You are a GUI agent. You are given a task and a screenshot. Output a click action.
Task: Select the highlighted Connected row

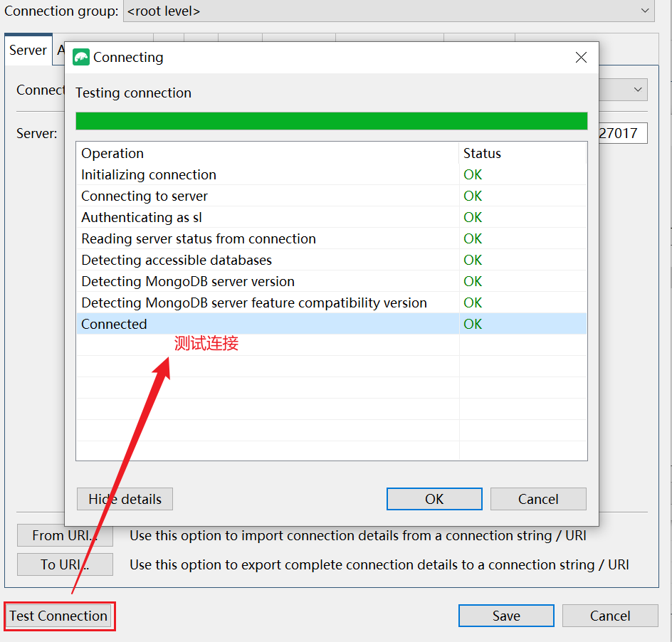coord(331,324)
